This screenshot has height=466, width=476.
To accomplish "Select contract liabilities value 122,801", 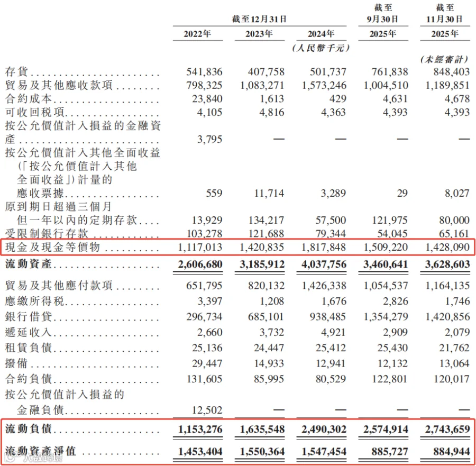I will [390, 379].
